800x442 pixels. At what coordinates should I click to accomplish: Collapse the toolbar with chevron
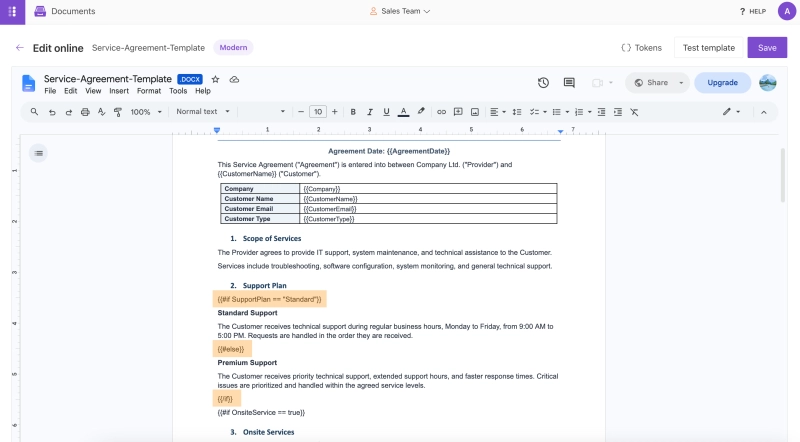click(x=764, y=112)
